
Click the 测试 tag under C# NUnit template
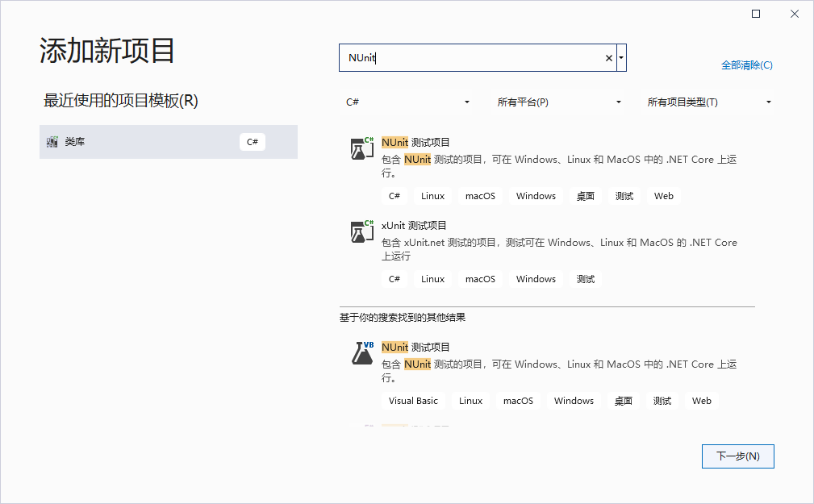click(624, 196)
